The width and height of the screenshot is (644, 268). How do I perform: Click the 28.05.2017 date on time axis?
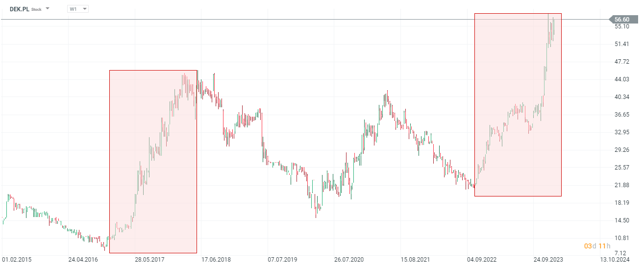coord(150,260)
